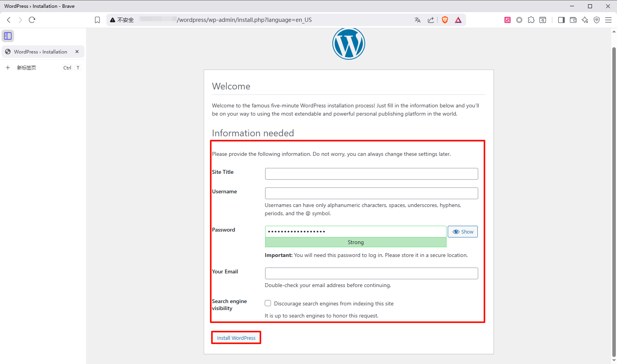Click 'Double-check your email address' hint text
The width and height of the screenshot is (617, 364).
click(x=328, y=285)
